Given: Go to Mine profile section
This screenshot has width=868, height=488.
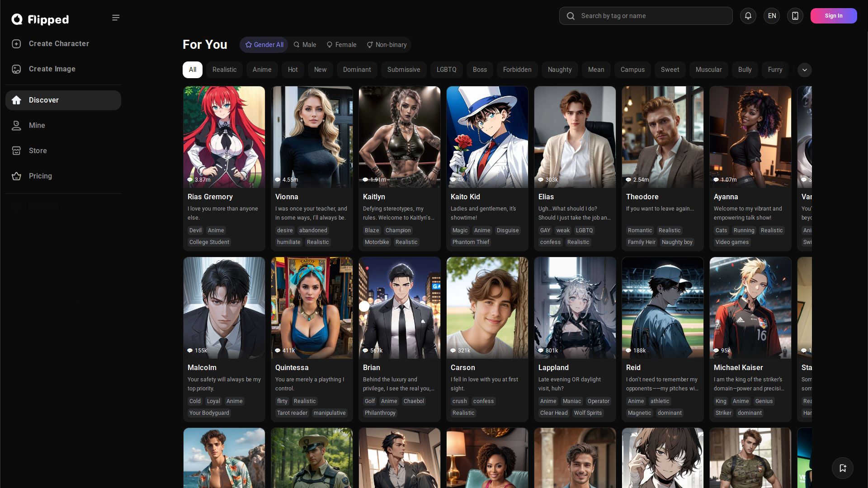Looking at the screenshot, I should (x=37, y=126).
